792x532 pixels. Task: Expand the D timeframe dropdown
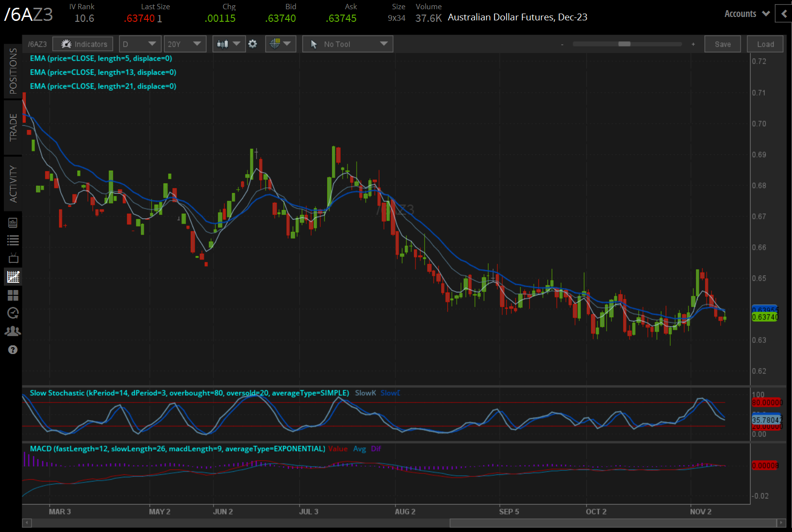pos(140,44)
